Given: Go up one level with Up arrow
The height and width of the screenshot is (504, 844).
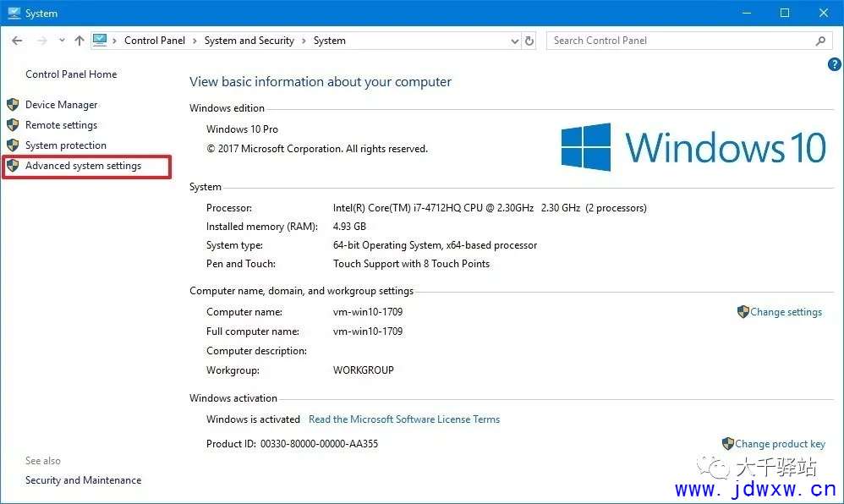Looking at the screenshot, I should pos(79,41).
